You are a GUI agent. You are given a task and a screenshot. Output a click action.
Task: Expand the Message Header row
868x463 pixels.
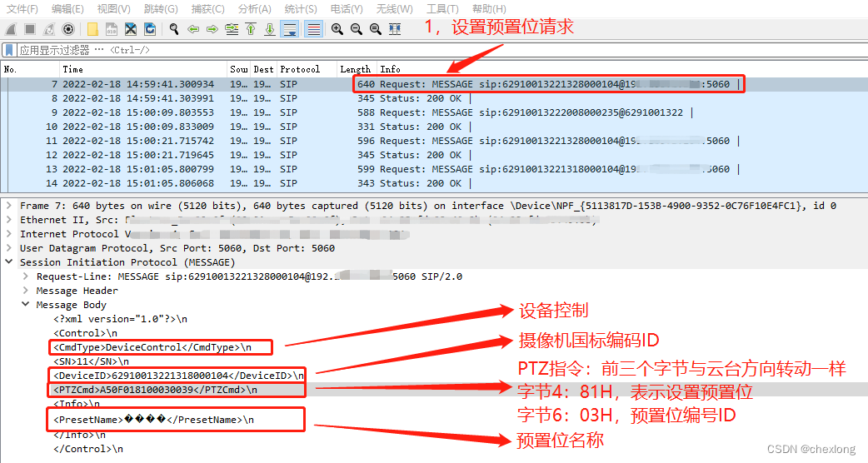26,290
